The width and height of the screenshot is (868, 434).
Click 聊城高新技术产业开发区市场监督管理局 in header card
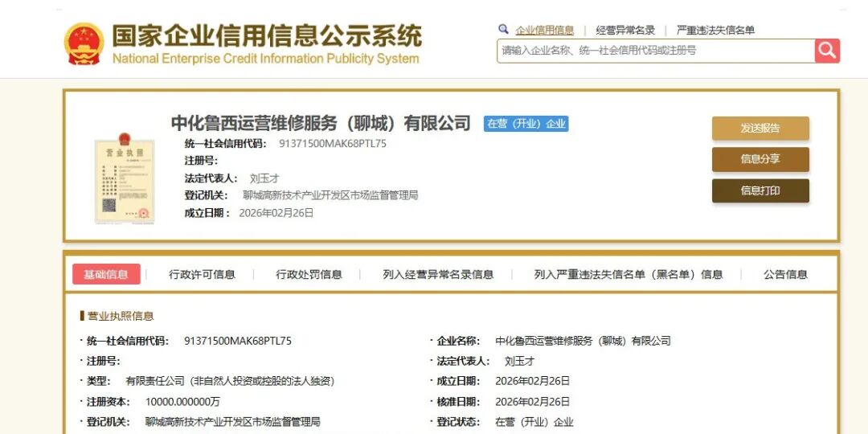330,195
